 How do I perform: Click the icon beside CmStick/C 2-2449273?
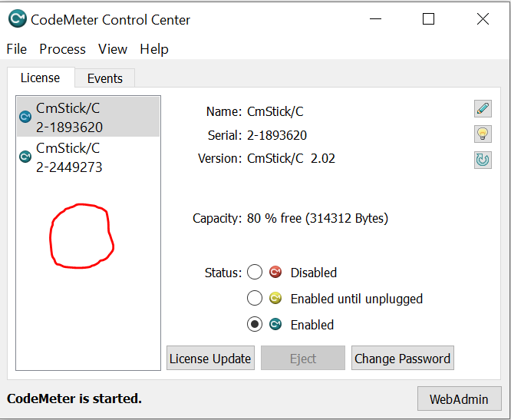(25, 157)
